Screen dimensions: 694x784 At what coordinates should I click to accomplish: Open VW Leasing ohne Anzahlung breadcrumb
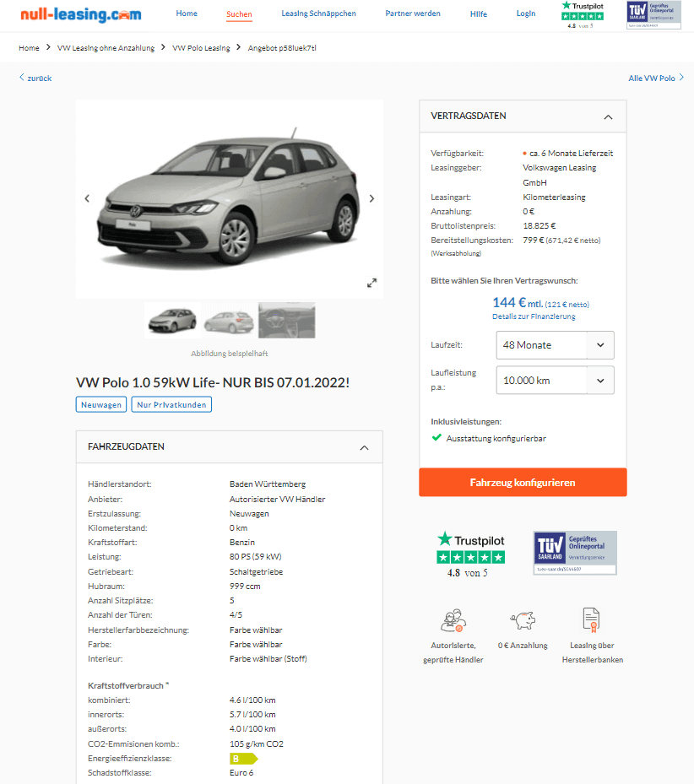point(106,48)
